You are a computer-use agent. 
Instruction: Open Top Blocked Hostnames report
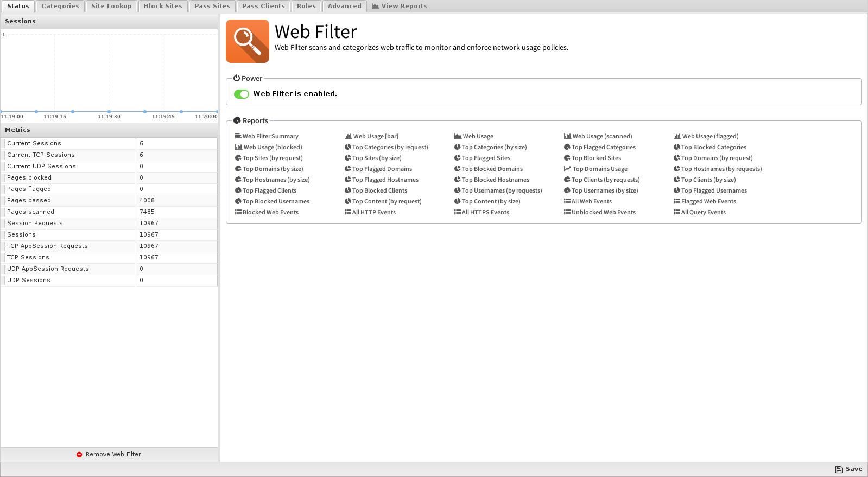(x=492, y=180)
